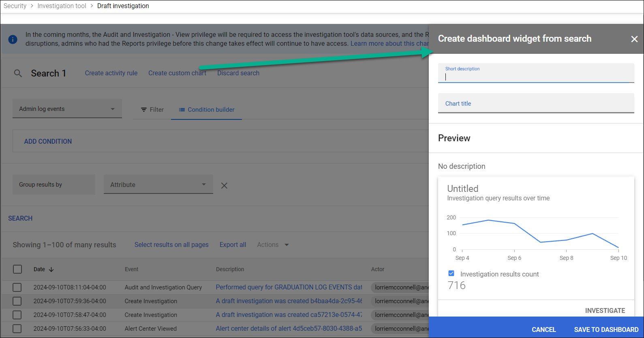Open Investigation tool in the breadcrumb
Viewport: 644px width, 338px height.
pyautogui.click(x=62, y=6)
